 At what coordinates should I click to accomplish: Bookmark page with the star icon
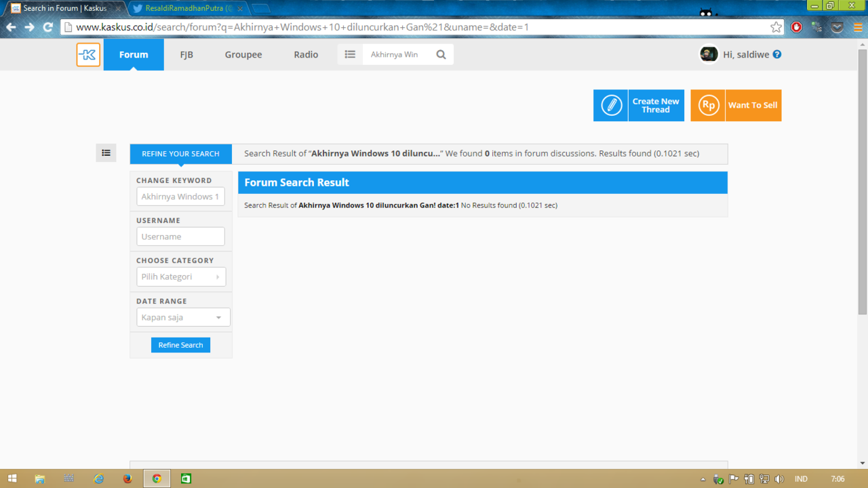pyautogui.click(x=776, y=27)
